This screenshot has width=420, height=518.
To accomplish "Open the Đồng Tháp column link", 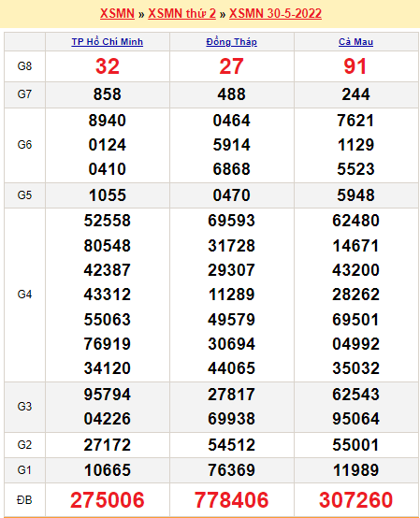I will [x=232, y=42].
